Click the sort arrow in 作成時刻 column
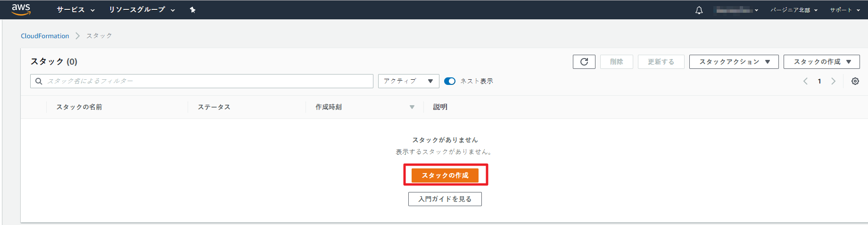 [412, 107]
